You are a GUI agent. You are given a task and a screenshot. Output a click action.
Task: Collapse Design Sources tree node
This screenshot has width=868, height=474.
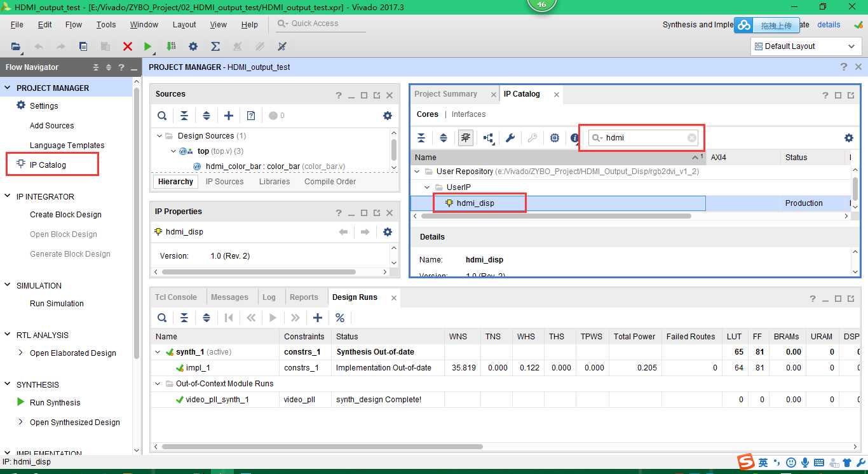[159, 136]
